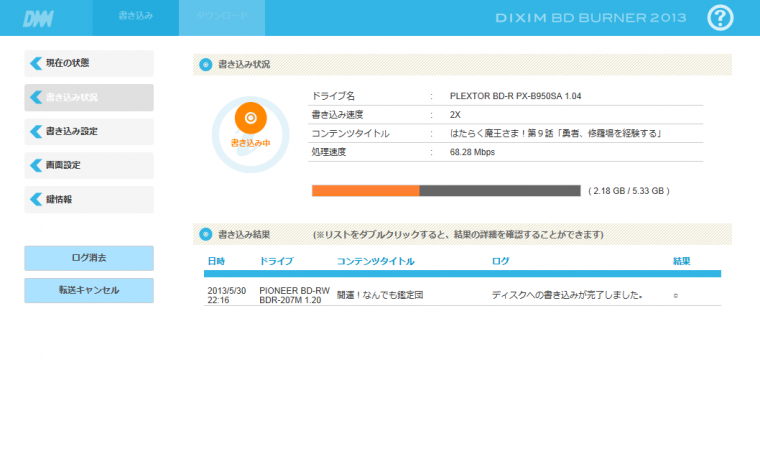Click the 結果 column header
Image resolution: width=760 pixels, height=454 pixels.
point(681,261)
